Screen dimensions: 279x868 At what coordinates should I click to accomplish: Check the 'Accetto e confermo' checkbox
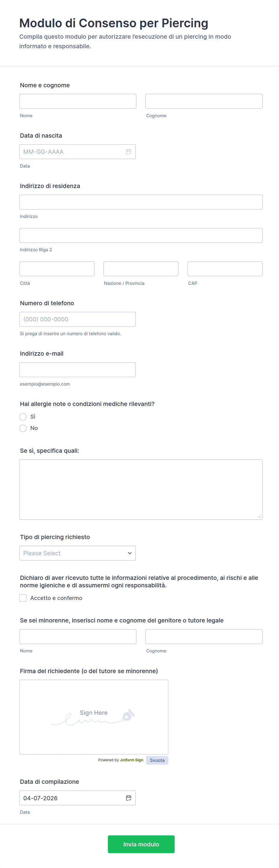(x=23, y=598)
